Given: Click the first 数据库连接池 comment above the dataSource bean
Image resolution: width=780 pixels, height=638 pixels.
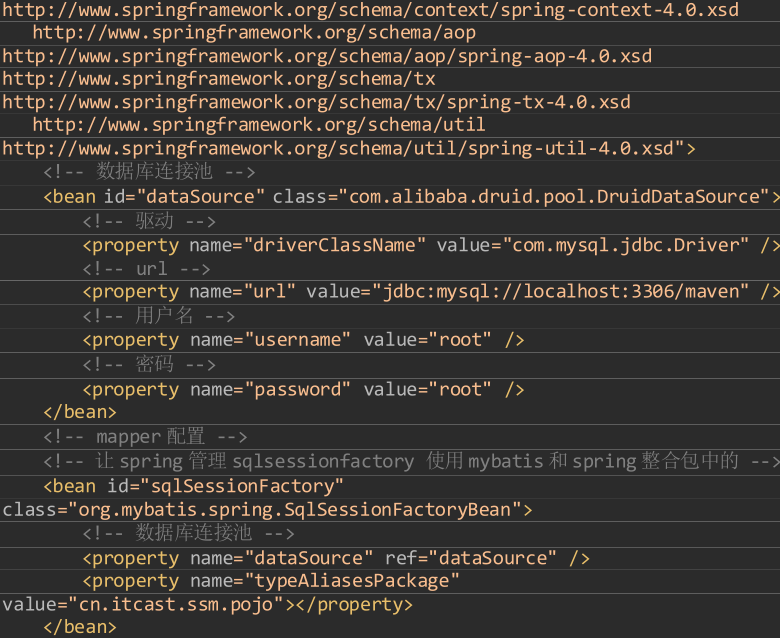Looking at the screenshot, I should [149, 172].
